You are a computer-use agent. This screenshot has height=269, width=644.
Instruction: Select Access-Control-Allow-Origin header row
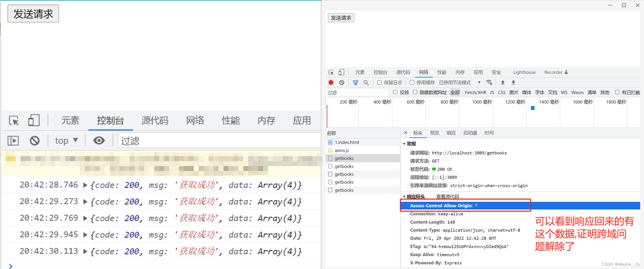tap(520, 206)
